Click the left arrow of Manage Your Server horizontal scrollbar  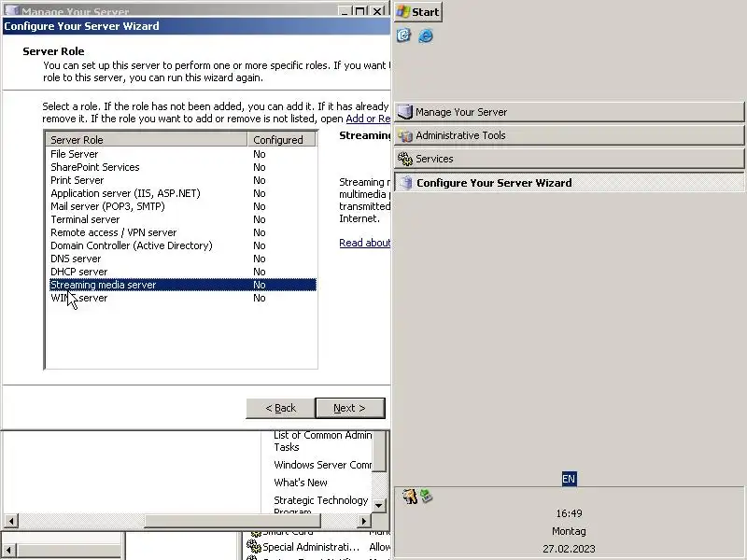10,521
